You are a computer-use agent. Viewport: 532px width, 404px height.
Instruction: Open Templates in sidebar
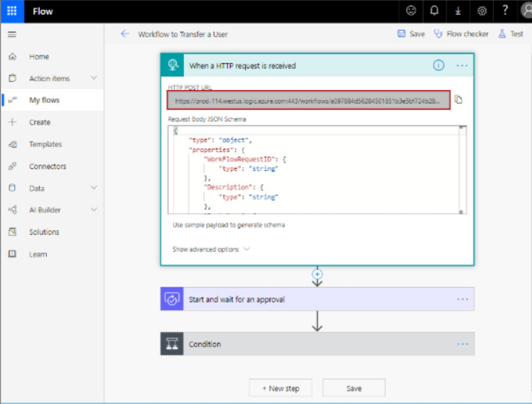point(45,144)
